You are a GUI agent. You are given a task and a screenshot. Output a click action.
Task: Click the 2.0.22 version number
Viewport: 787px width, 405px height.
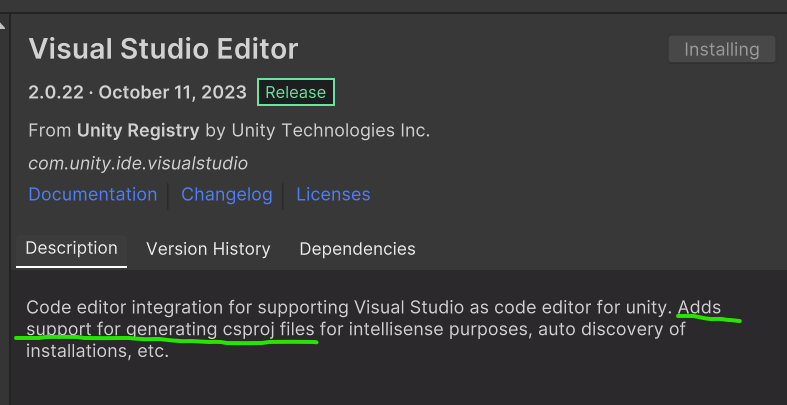[57, 92]
